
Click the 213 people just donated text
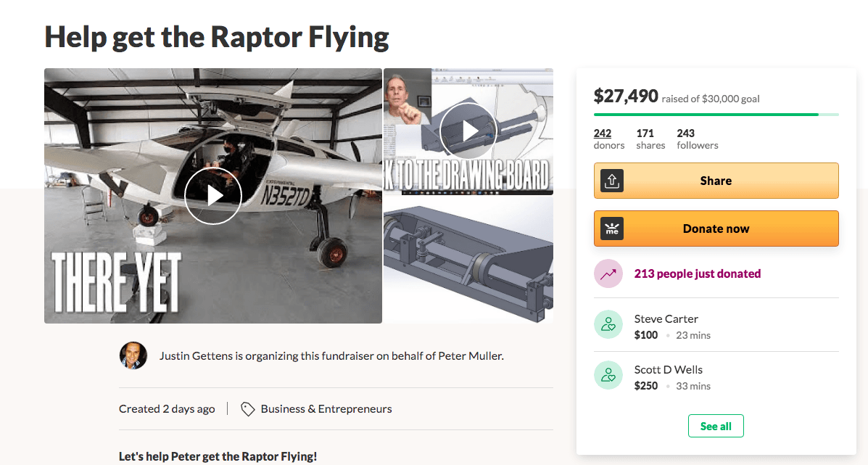tap(697, 273)
